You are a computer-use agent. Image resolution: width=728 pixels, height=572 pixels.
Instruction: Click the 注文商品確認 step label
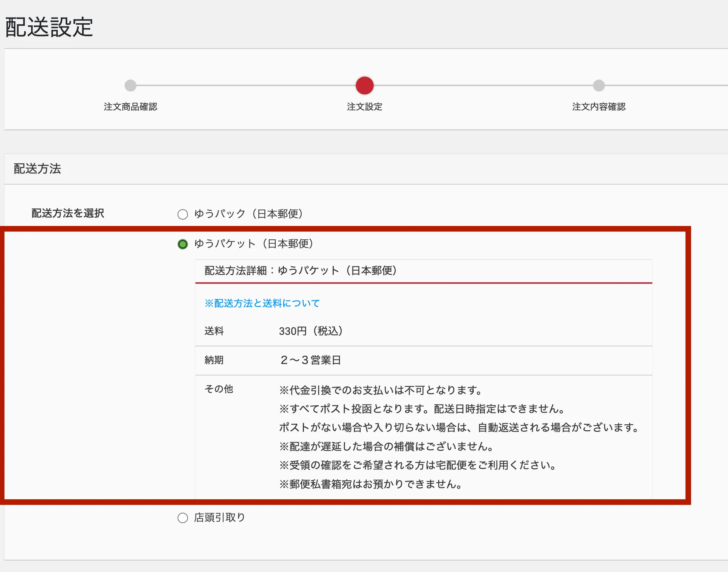131,107
